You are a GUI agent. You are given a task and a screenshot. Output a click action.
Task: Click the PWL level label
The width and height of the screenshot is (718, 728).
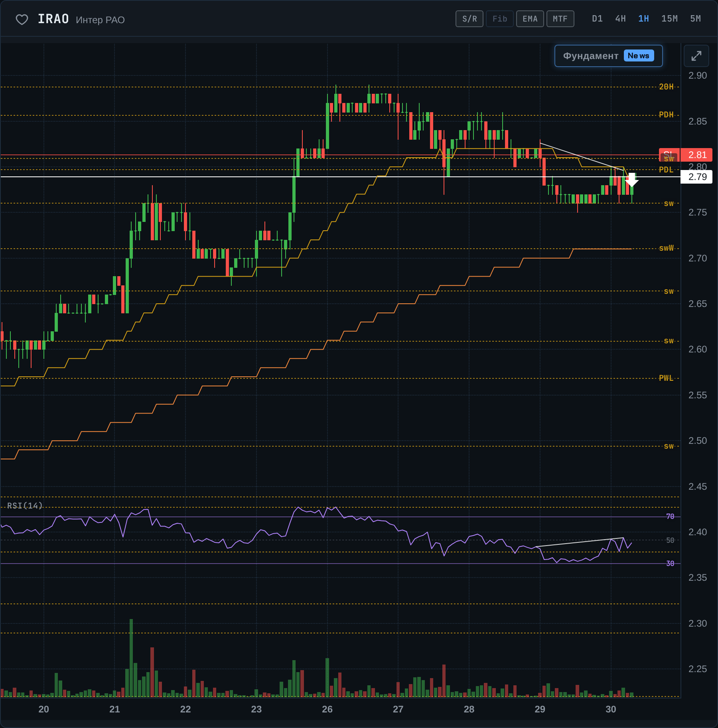pos(666,378)
